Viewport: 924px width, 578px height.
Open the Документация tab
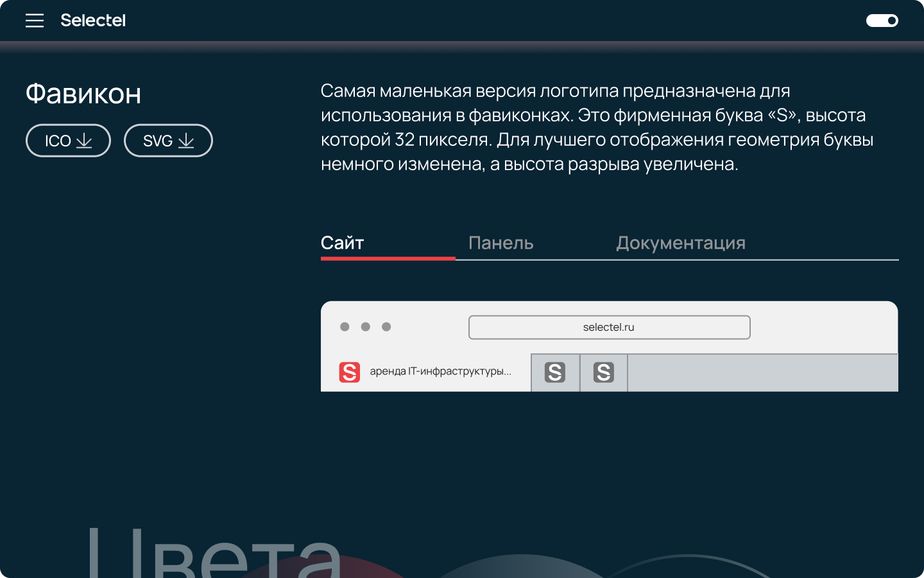(681, 243)
